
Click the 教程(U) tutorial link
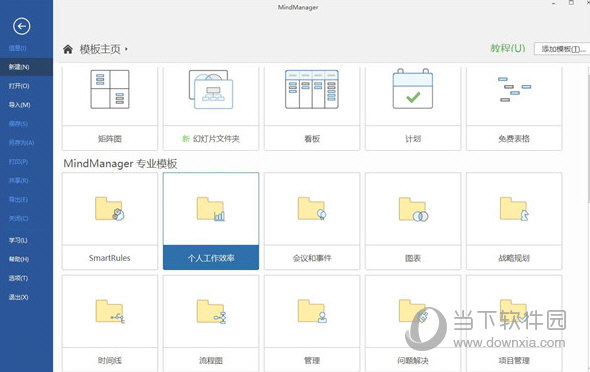508,49
